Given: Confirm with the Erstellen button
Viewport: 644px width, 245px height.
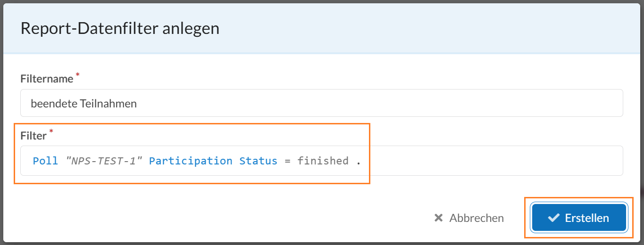Looking at the screenshot, I should tap(579, 218).
